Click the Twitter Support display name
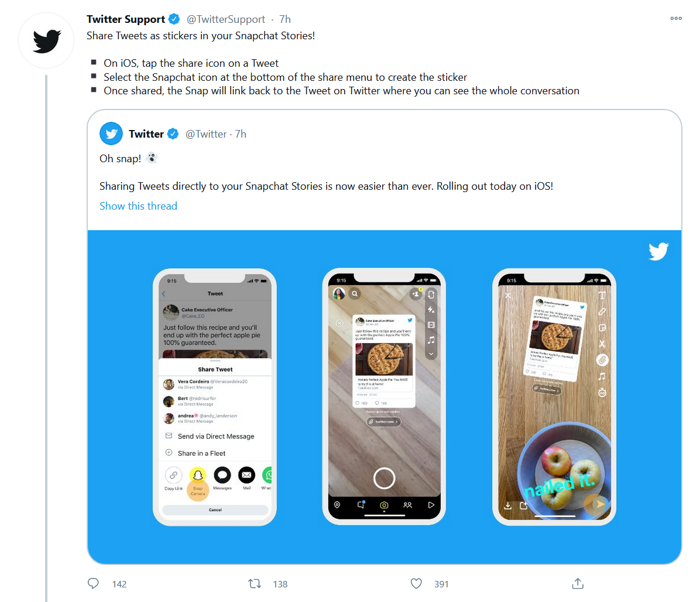Image resolution: width=700 pixels, height=602 pixels. 126,19
